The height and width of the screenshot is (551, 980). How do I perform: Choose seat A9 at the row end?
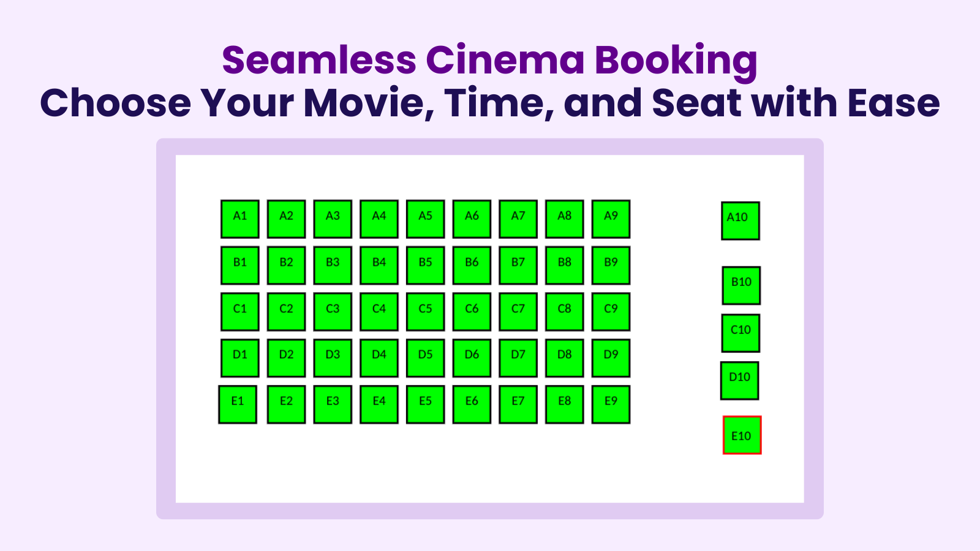[x=611, y=217]
